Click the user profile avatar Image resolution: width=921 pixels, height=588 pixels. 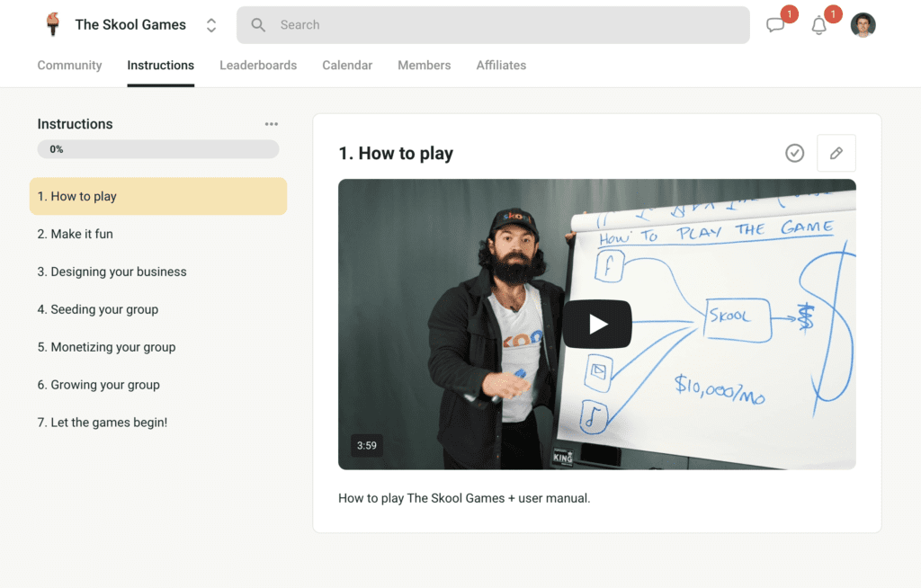[x=863, y=25]
